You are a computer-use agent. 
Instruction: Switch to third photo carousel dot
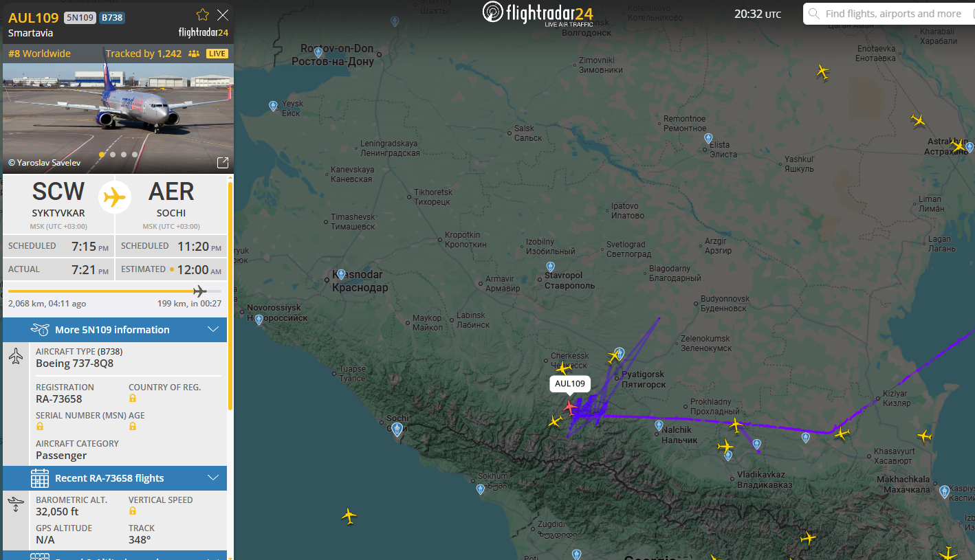[x=124, y=155]
